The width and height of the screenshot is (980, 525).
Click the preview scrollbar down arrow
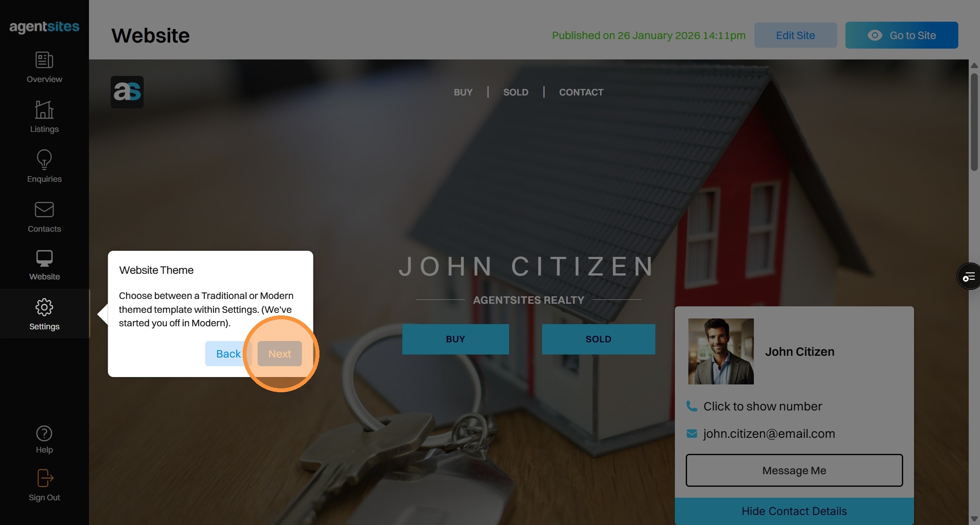[974, 519]
